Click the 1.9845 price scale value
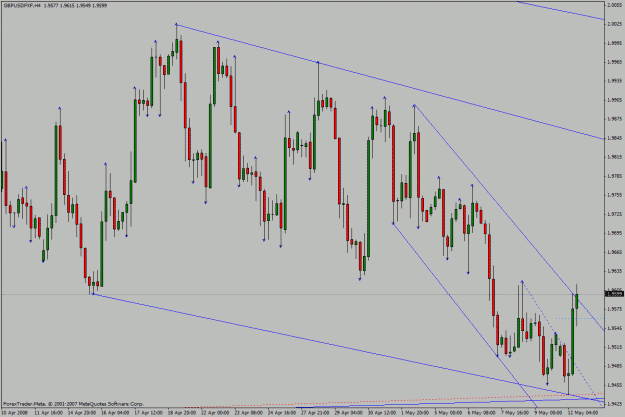Image resolution: width=625 pixels, height=417 pixels. coord(615,138)
